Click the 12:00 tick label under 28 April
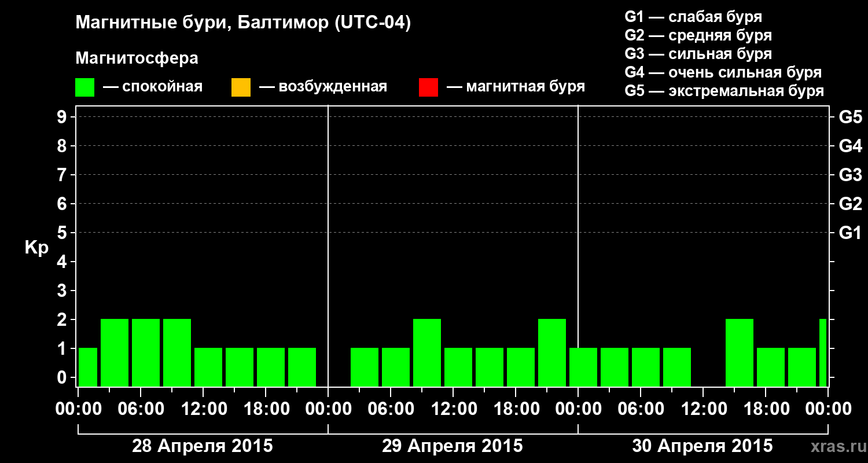The height and width of the screenshot is (463, 868). click(x=205, y=409)
